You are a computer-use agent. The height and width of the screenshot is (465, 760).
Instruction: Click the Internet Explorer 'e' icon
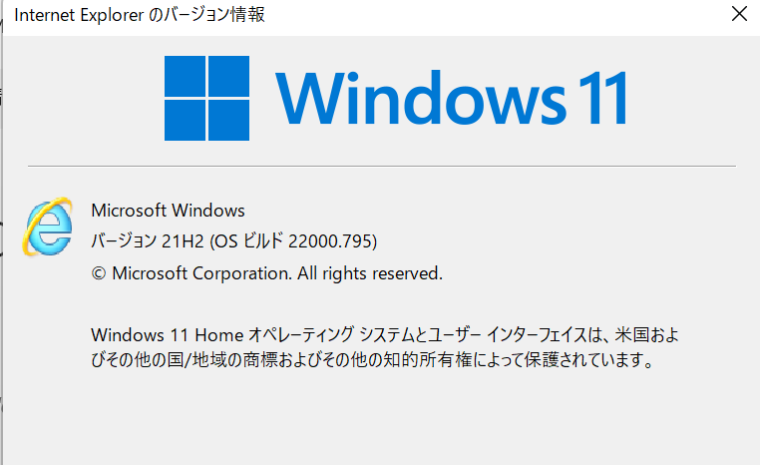coord(48,226)
